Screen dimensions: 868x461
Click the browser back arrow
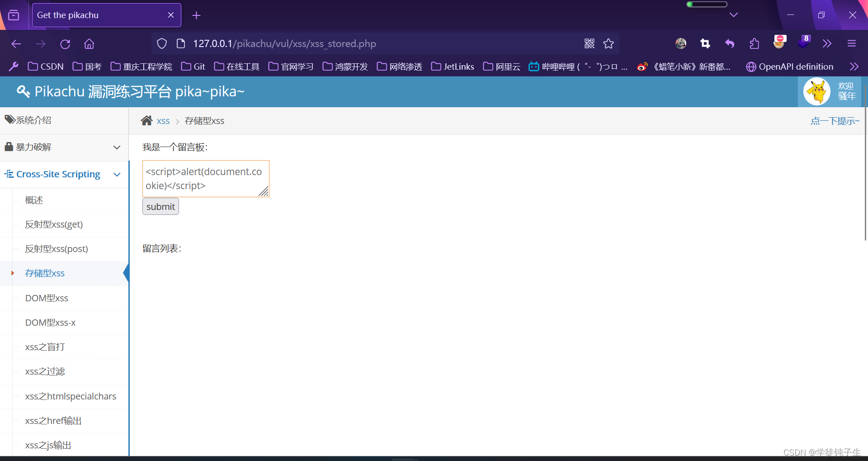(16, 44)
